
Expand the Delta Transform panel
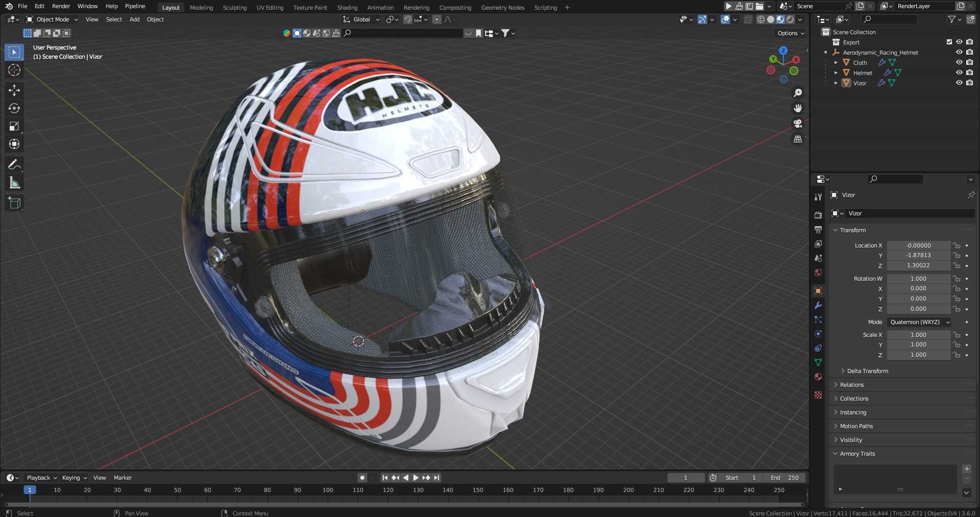(x=867, y=371)
